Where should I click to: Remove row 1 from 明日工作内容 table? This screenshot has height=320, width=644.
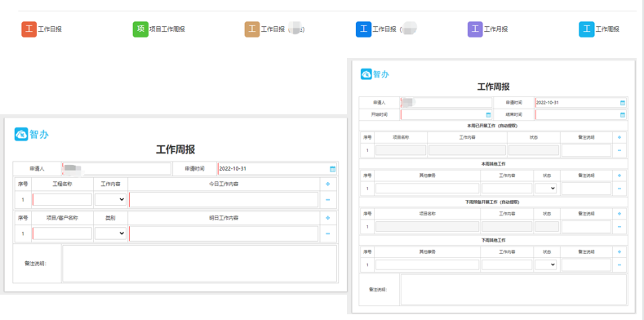coord(328,233)
